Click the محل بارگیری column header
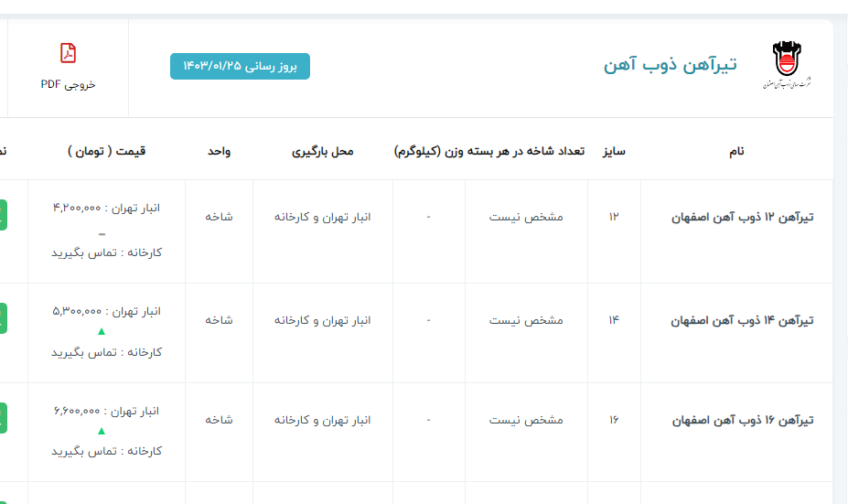 tap(322, 151)
